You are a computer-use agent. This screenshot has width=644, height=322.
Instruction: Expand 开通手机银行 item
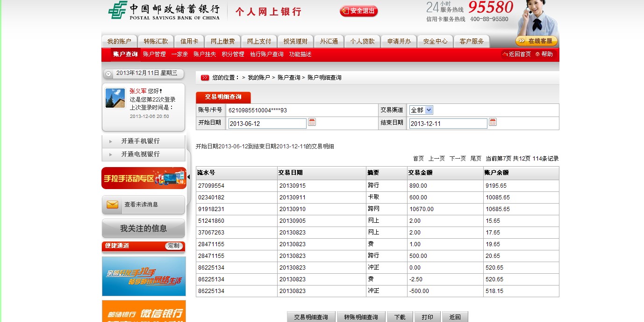[x=140, y=141]
